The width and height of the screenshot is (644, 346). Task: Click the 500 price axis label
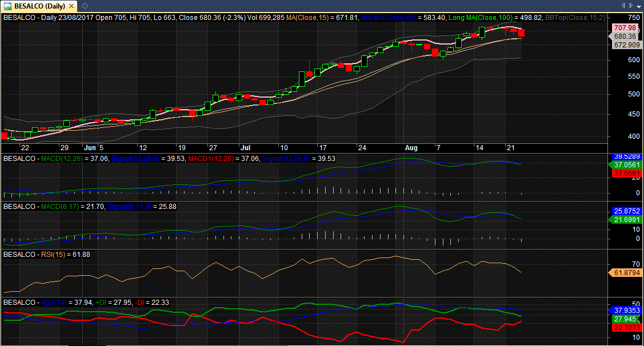(x=634, y=94)
